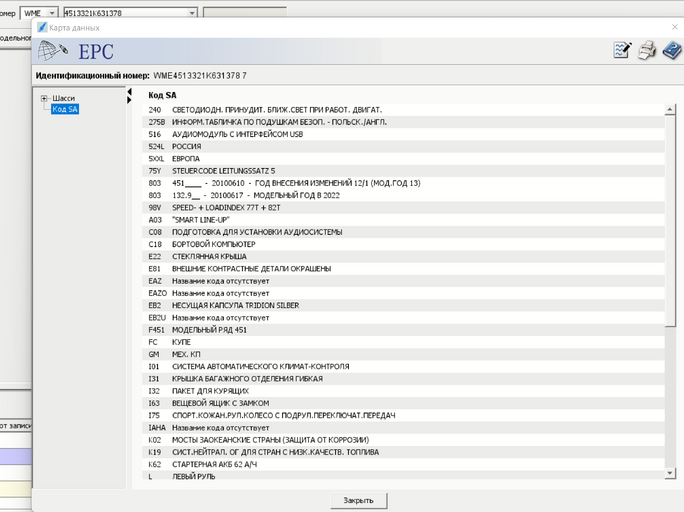Click the Карта данных window title icon
The image size is (684, 512).
point(40,28)
